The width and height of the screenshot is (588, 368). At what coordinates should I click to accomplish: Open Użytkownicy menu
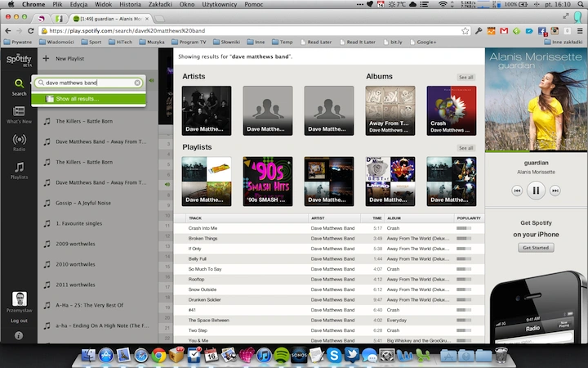pos(220,5)
